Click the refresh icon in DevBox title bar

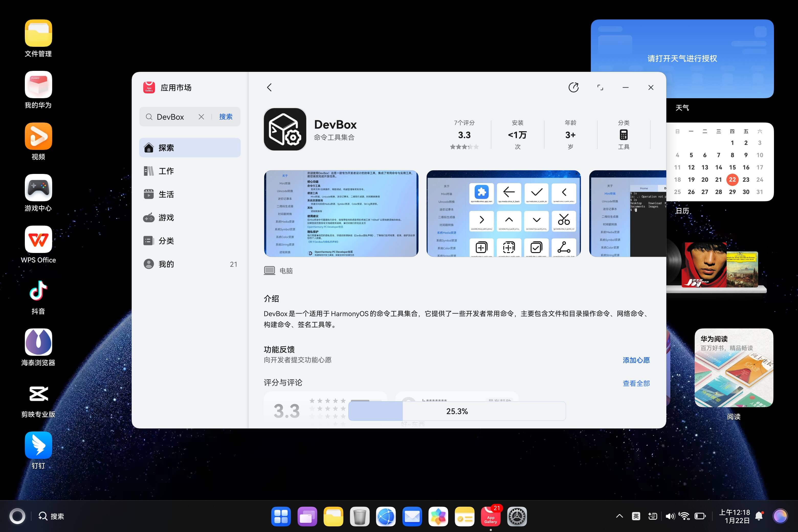coord(574,87)
